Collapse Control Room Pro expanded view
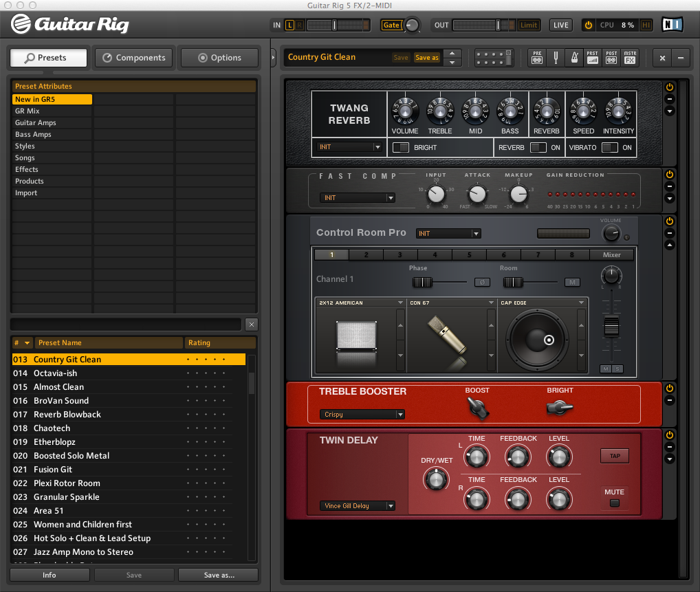The height and width of the screenshot is (592, 700). pos(670,245)
